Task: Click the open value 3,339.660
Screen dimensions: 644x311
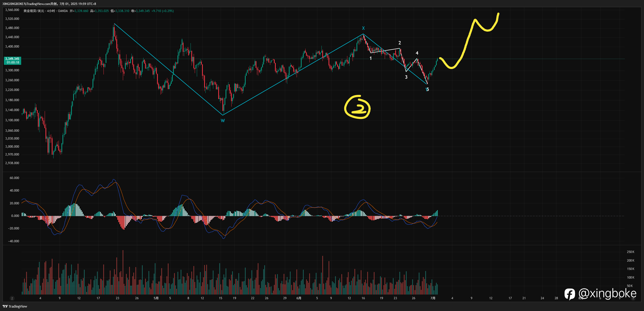Action: pyautogui.click(x=81, y=11)
